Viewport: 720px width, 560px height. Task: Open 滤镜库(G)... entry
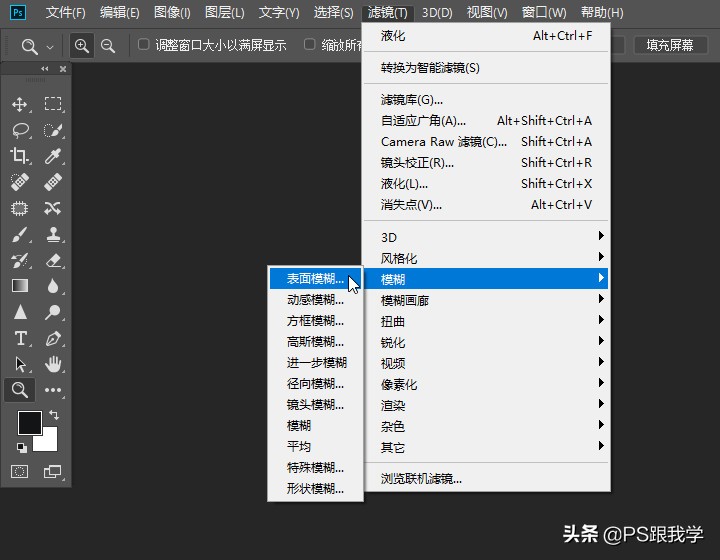tap(486, 100)
